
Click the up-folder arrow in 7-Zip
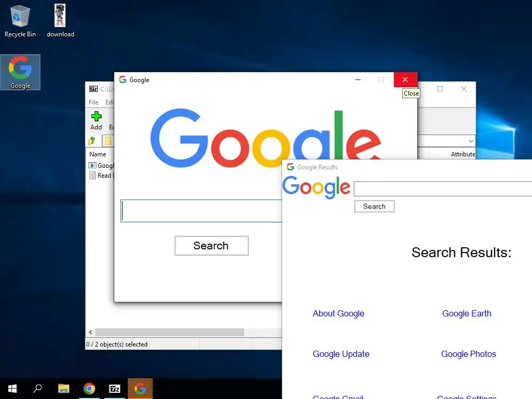pos(92,140)
